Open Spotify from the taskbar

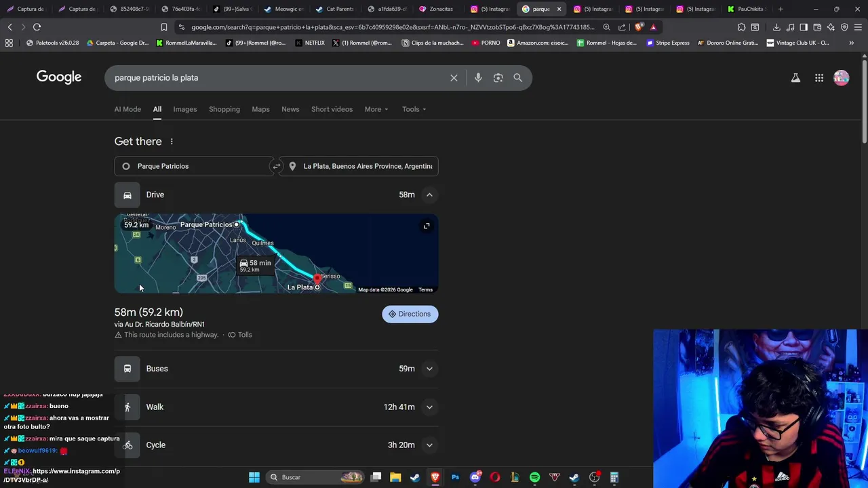tap(534, 477)
